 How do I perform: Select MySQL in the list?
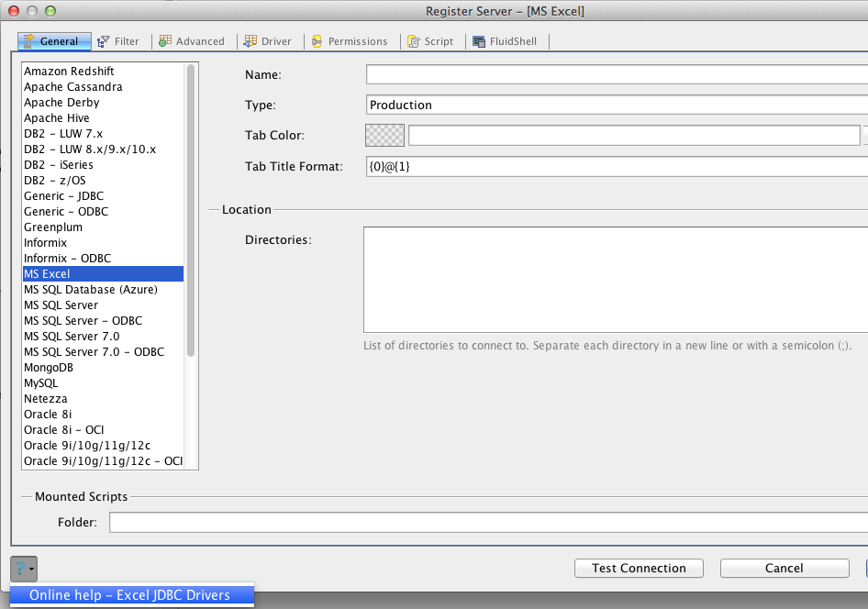tap(103, 383)
